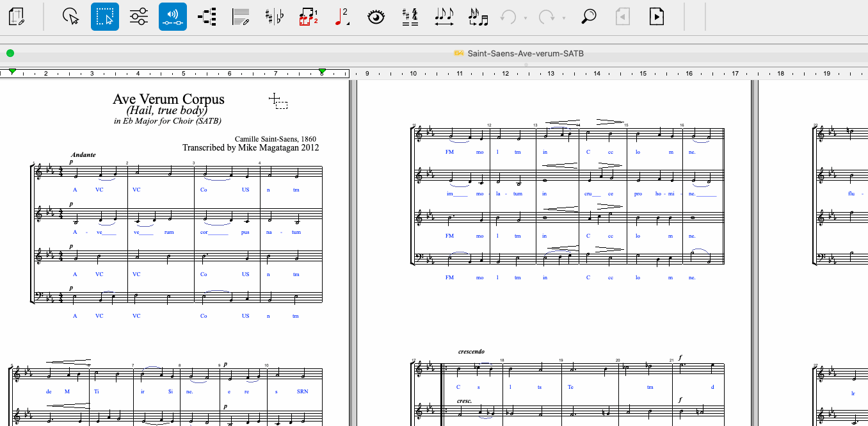The width and height of the screenshot is (868, 426).
Task: Click the red note voice 2 icon
Action: point(342,17)
